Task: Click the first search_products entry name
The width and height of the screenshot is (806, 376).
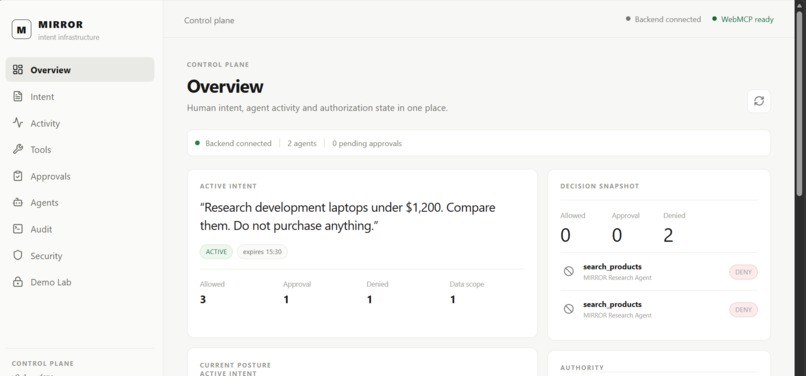Action: tap(612, 267)
